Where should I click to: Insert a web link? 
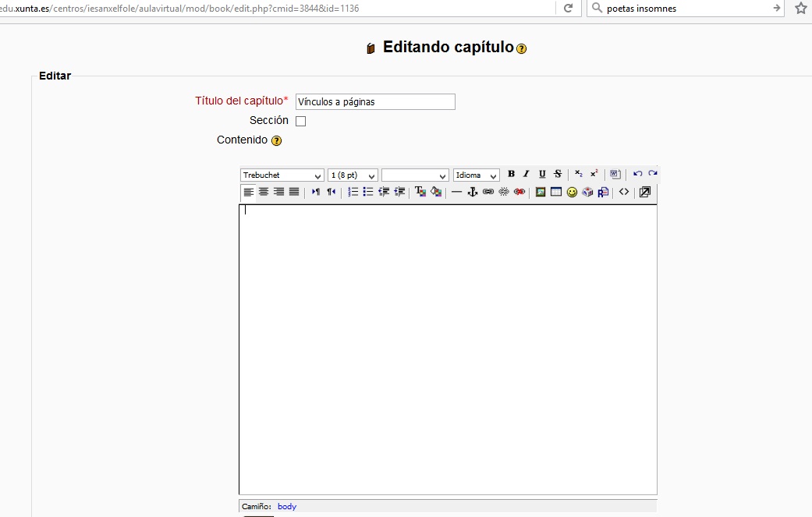[488, 192]
